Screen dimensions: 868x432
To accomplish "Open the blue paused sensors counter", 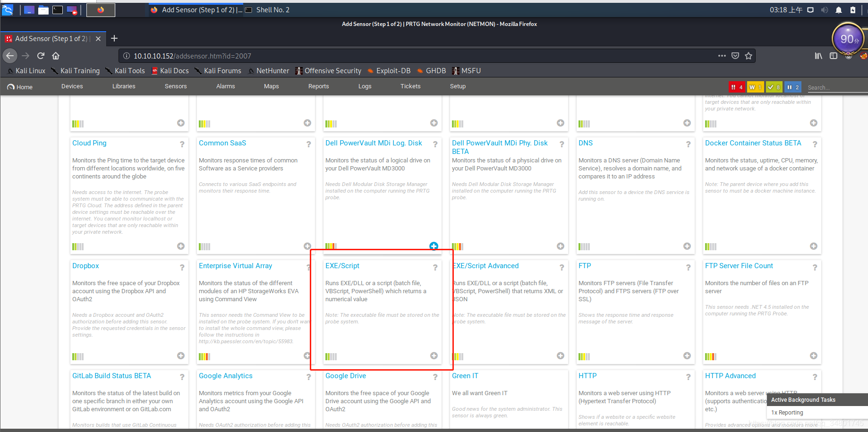I will [x=792, y=87].
